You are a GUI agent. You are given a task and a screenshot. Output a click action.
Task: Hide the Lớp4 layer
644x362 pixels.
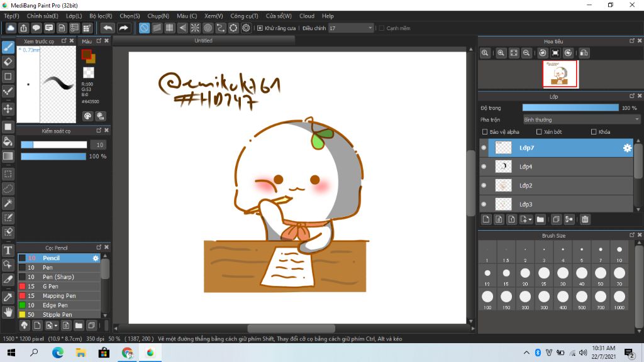point(484,167)
